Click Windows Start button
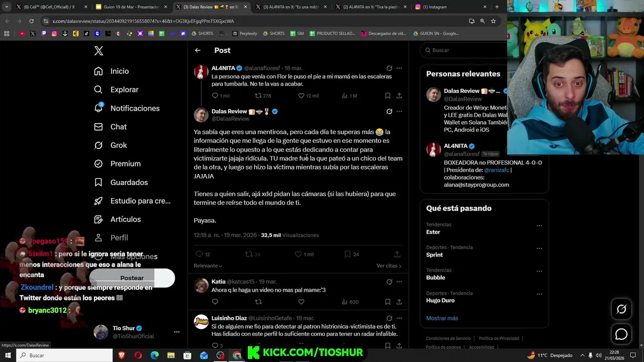Screen dimensions: 644x362 coord(8,355)
